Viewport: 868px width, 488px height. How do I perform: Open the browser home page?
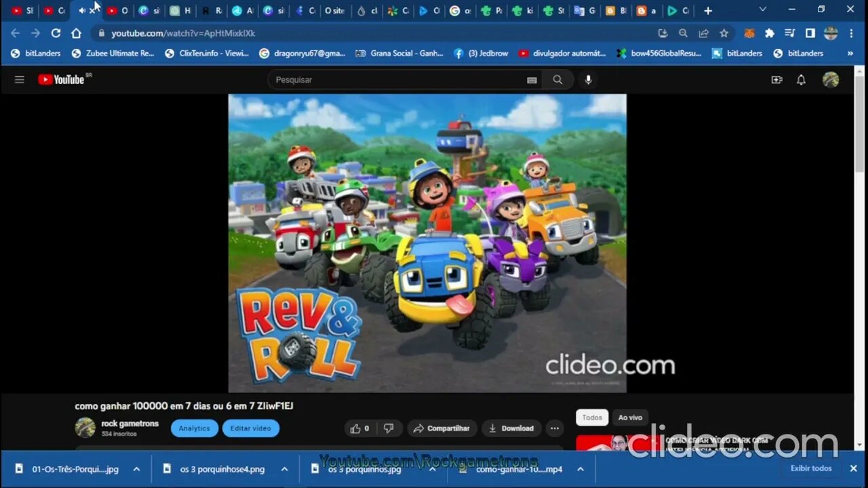tap(76, 33)
